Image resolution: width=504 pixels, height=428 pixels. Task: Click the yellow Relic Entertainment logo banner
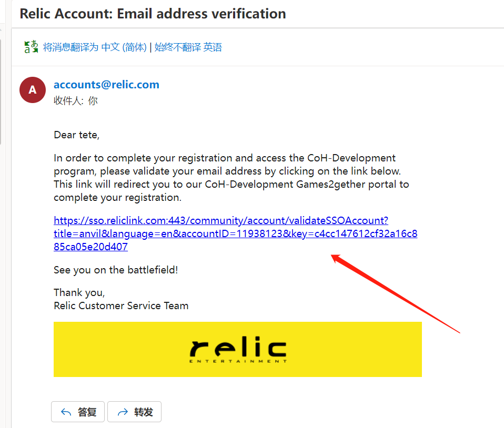coord(238,349)
